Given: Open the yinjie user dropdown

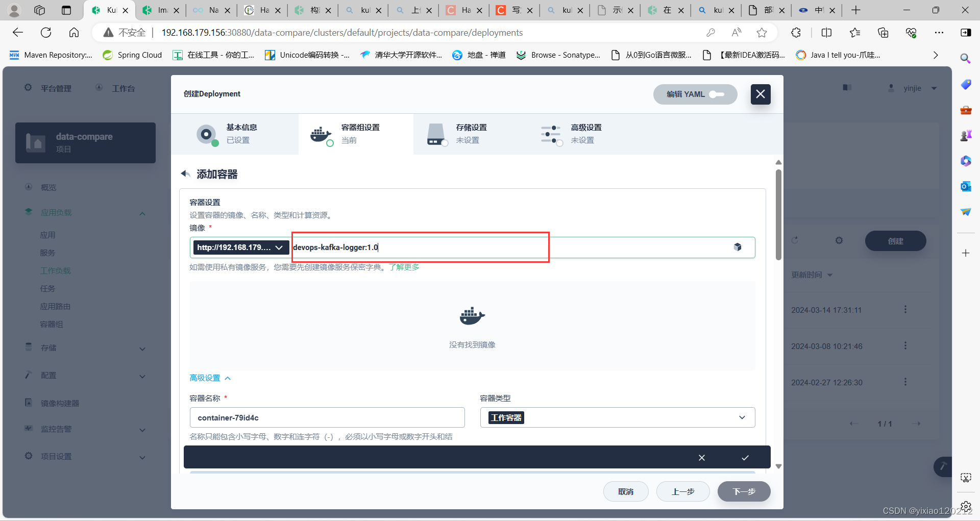Looking at the screenshot, I should [x=913, y=88].
